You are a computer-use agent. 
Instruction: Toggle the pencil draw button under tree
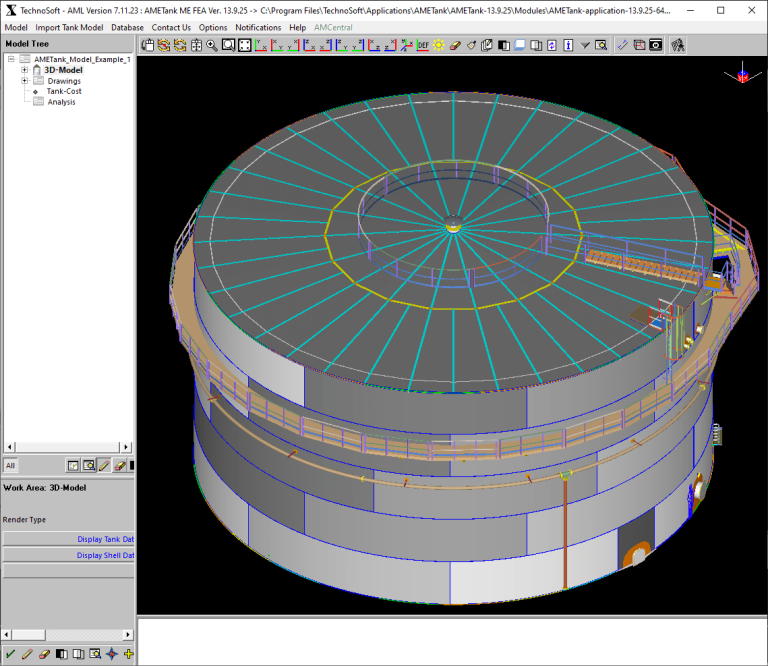(104, 466)
